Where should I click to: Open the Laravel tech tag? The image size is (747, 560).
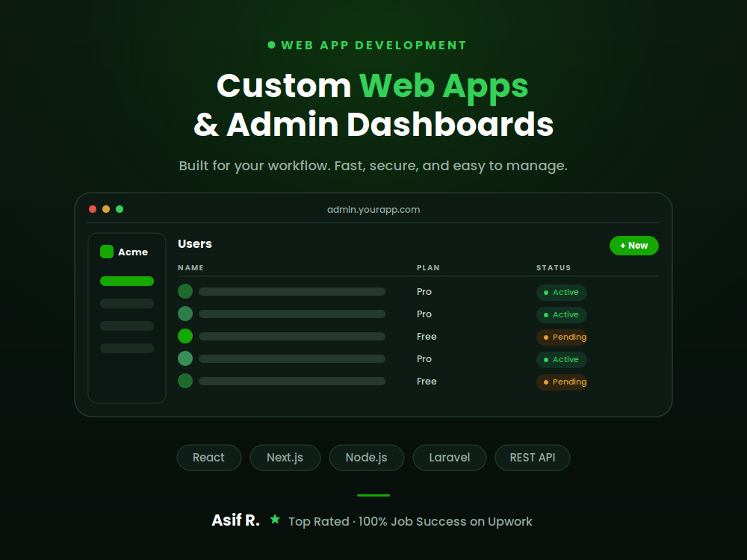(x=449, y=458)
